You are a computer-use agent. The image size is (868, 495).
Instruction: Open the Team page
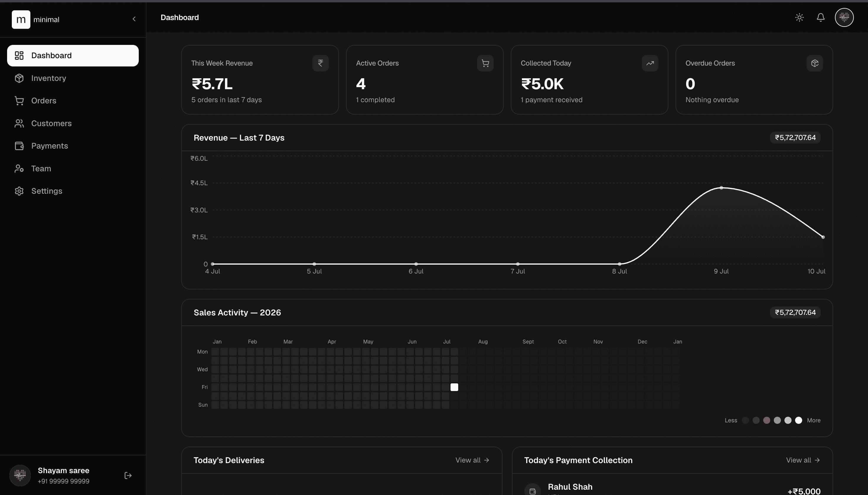(73, 169)
